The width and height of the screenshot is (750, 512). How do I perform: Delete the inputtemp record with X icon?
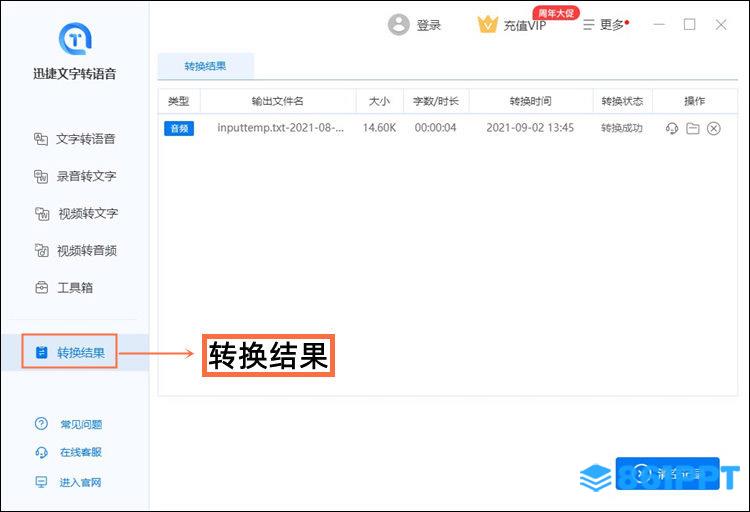coord(714,128)
